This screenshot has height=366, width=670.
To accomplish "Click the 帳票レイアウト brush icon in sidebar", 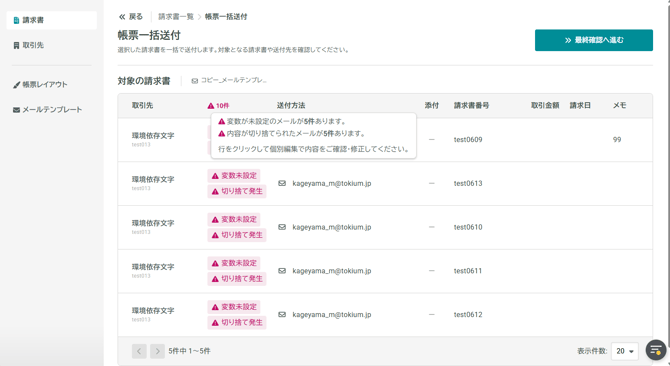I will click(16, 85).
